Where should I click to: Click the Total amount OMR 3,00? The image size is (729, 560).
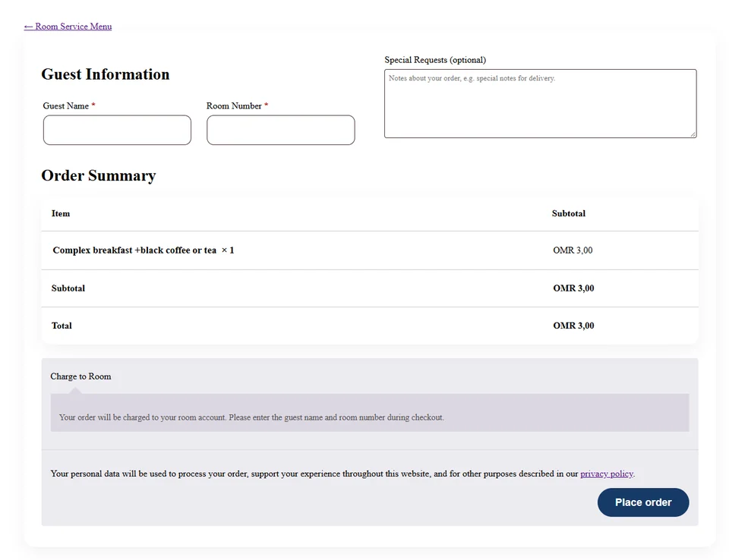[x=574, y=326]
